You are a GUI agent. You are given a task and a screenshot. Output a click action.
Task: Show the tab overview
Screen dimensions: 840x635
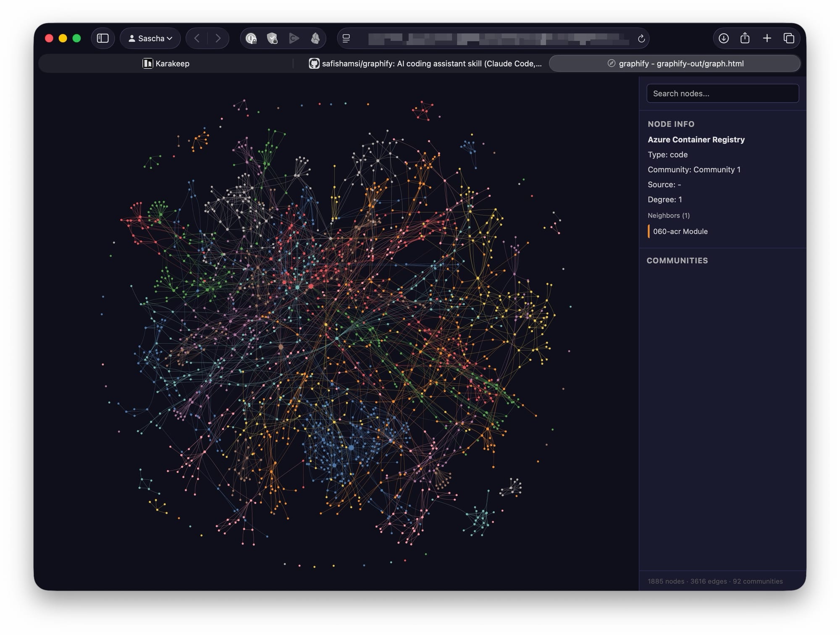click(x=789, y=38)
